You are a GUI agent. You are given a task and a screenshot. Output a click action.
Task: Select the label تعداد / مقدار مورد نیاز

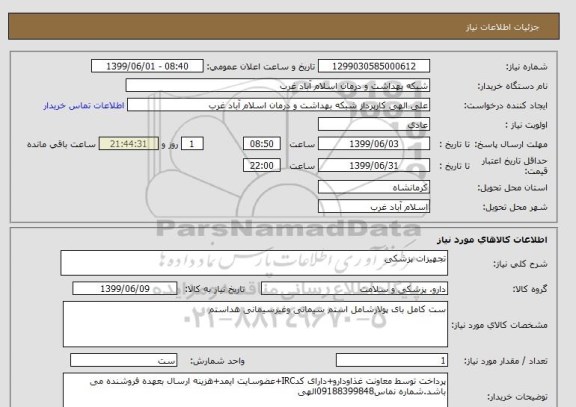(x=506, y=361)
